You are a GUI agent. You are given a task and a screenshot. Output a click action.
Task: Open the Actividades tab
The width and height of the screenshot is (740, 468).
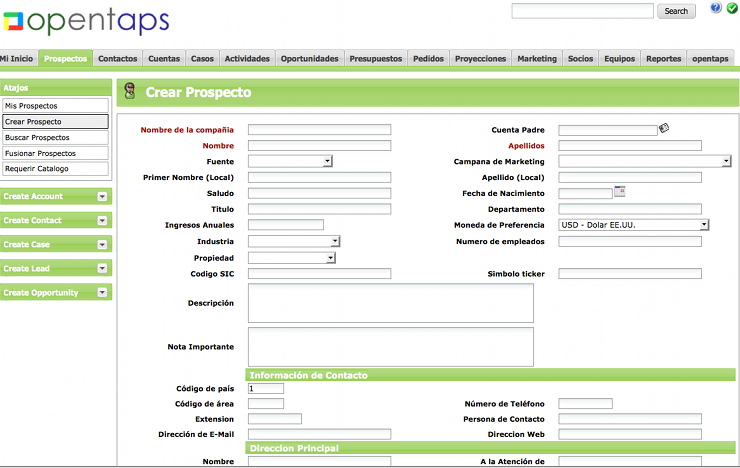coord(247,59)
